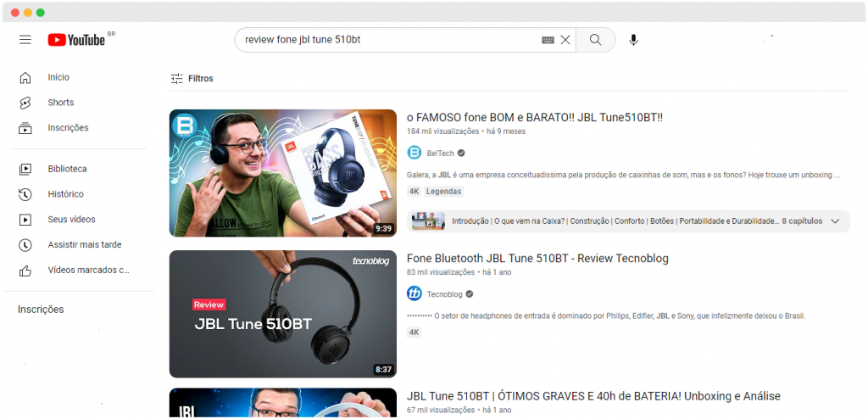868x419 pixels.
Task: Visit the Tecnoblog channel name link
Action: pos(444,293)
